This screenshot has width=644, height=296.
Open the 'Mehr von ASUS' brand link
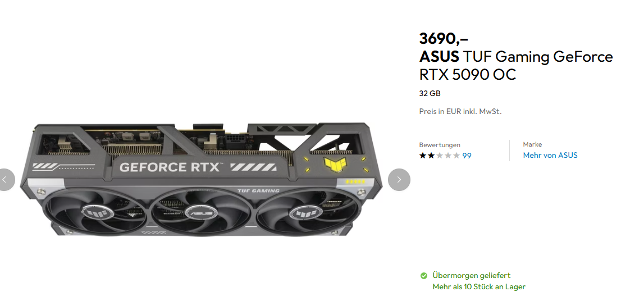pos(550,156)
